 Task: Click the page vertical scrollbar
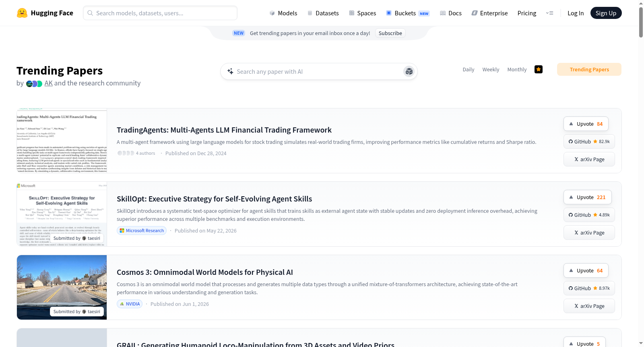click(641, 22)
